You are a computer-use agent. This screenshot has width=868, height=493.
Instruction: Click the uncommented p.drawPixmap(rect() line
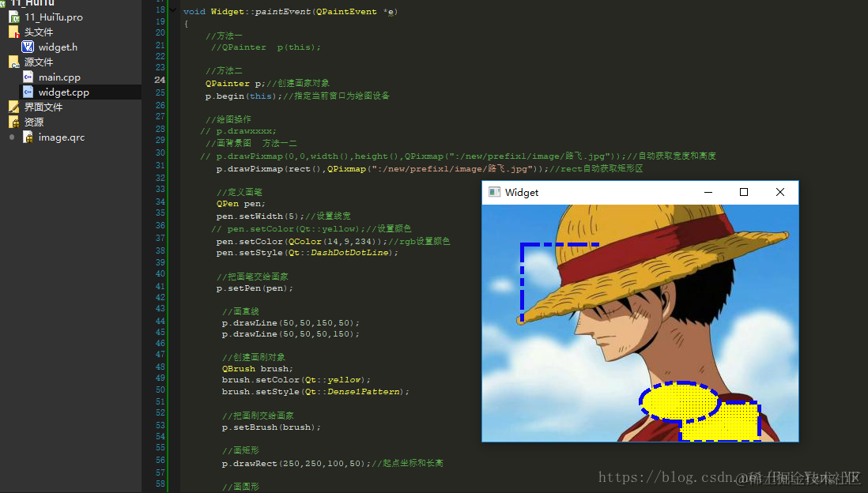click(x=429, y=169)
